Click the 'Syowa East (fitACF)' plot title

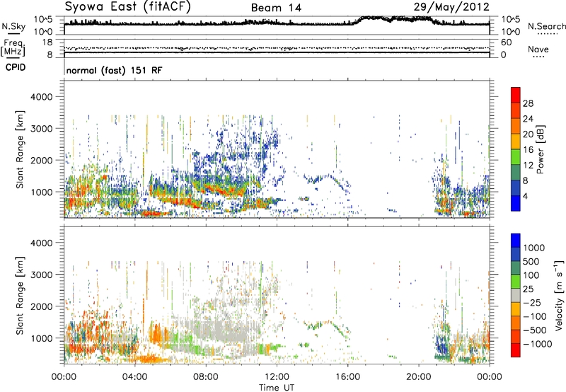tap(127, 6)
